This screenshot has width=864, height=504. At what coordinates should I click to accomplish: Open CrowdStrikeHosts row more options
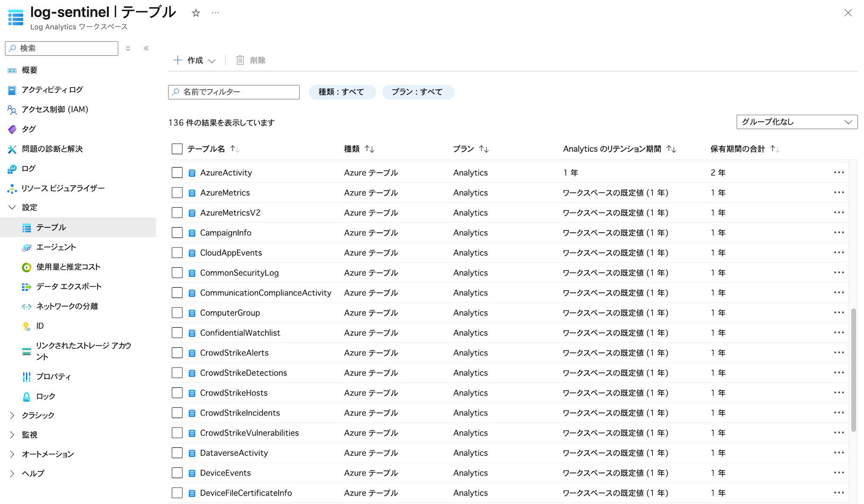click(x=839, y=393)
